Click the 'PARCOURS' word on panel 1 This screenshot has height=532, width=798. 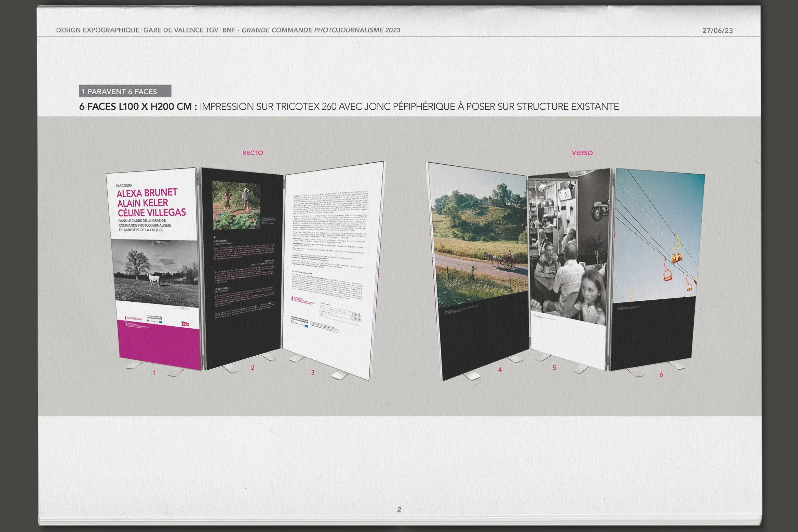(x=124, y=186)
